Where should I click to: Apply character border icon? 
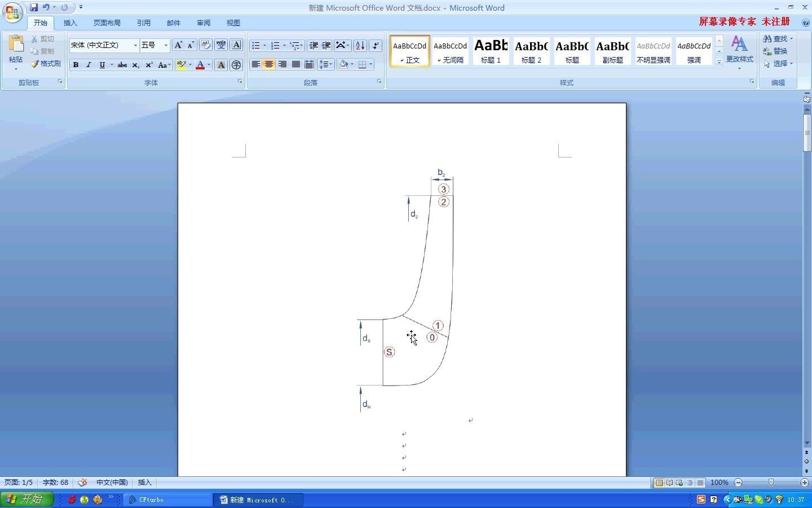(x=236, y=45)
